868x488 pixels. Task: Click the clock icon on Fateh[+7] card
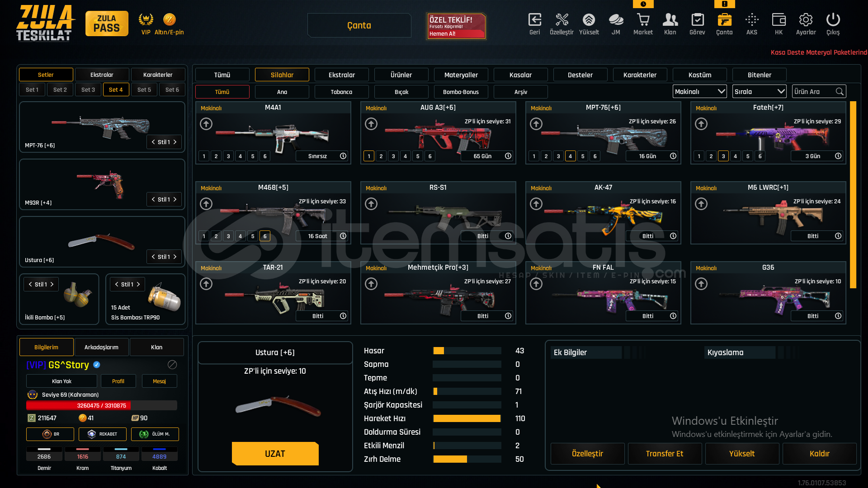point(838,156)
